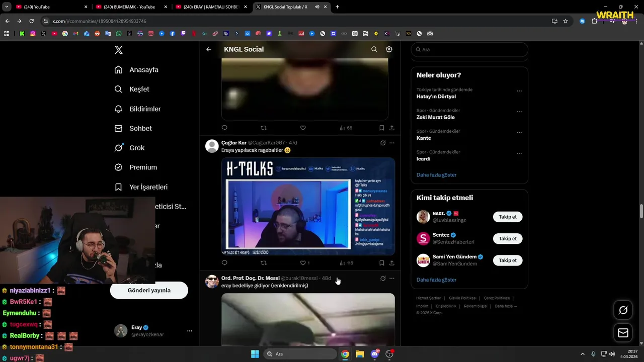Click the Windows Start button
Screen dimensions: 644x362
coord(255,354)
